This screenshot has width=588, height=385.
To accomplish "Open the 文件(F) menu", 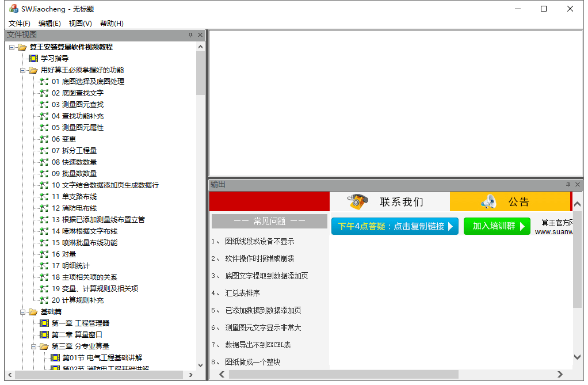I will coord(20,24).
